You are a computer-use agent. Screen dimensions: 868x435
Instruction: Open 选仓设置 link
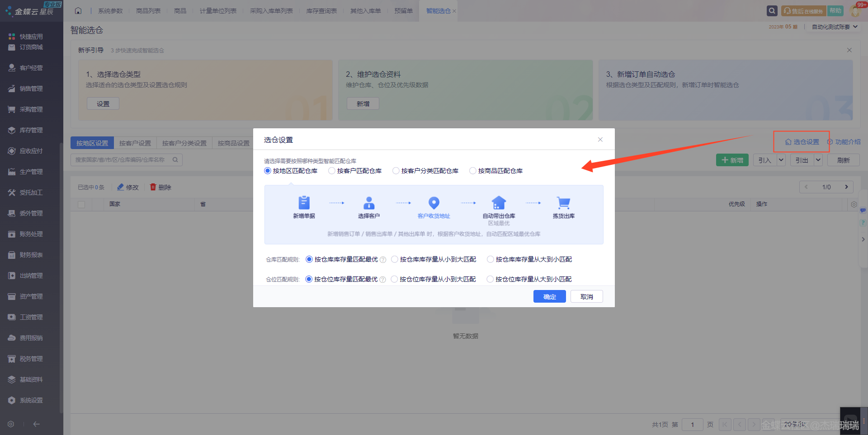(x=802, y=142)
